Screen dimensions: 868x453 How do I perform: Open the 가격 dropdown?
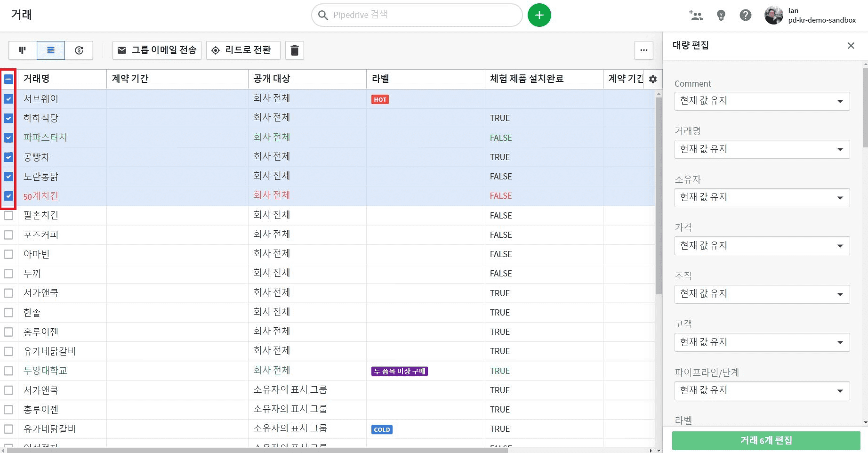click(x=762, y=246)
